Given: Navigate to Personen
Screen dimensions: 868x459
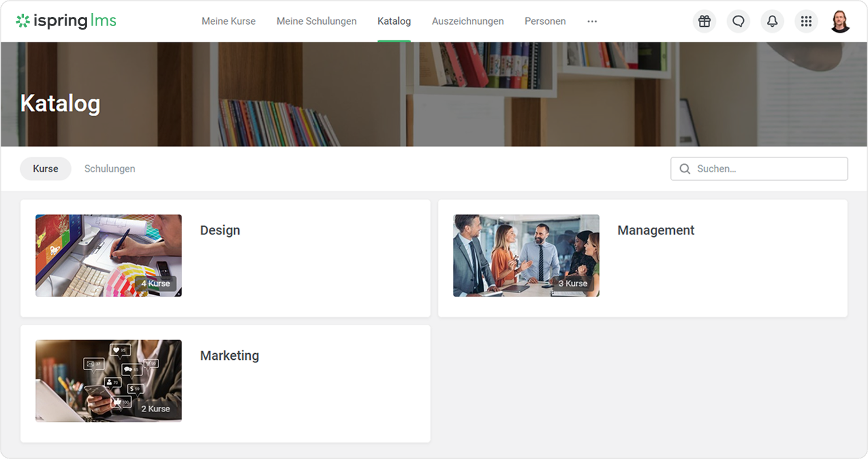Looking at the screenshot, I should pos(545,22).
